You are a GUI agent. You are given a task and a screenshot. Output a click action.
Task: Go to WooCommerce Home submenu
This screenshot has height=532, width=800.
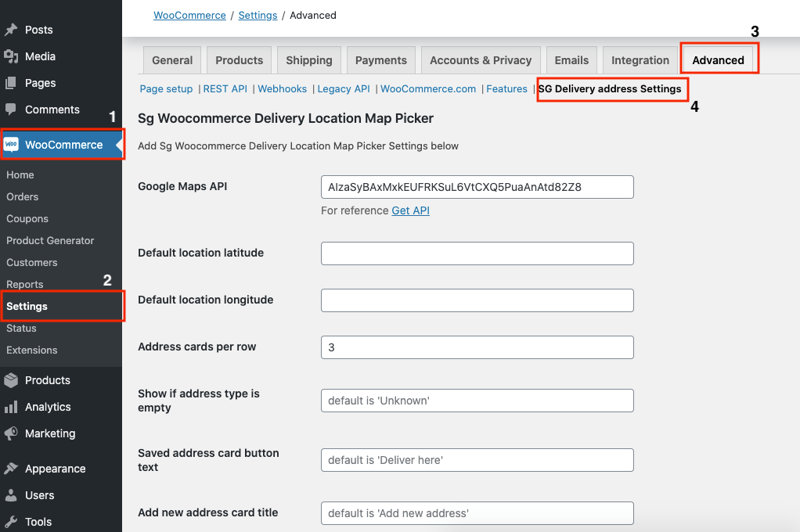20,174
